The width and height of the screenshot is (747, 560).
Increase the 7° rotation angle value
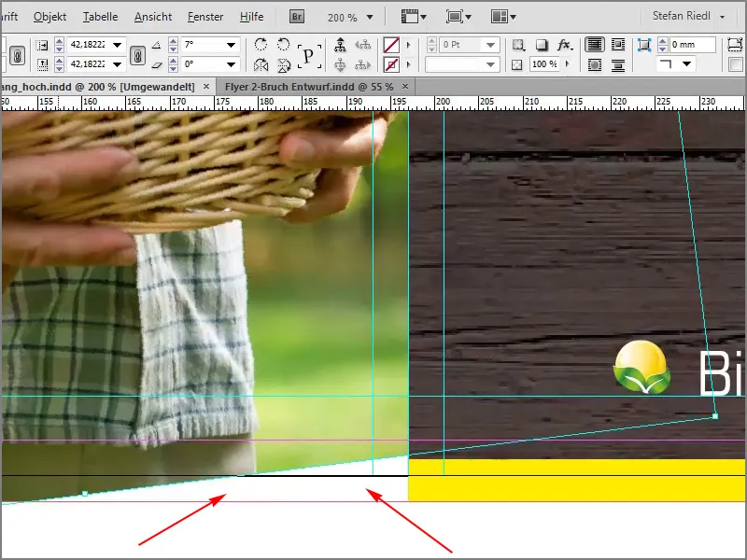[x=174, y=42]
